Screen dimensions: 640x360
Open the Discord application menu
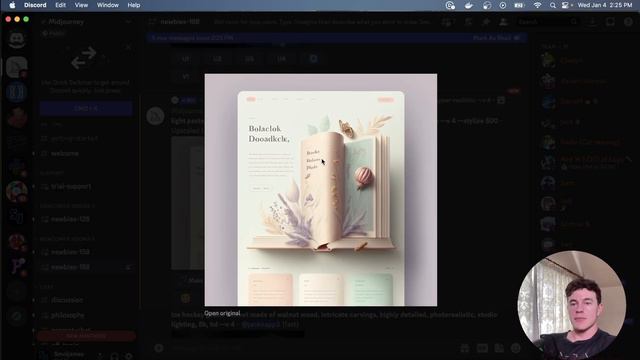(35, 5)
